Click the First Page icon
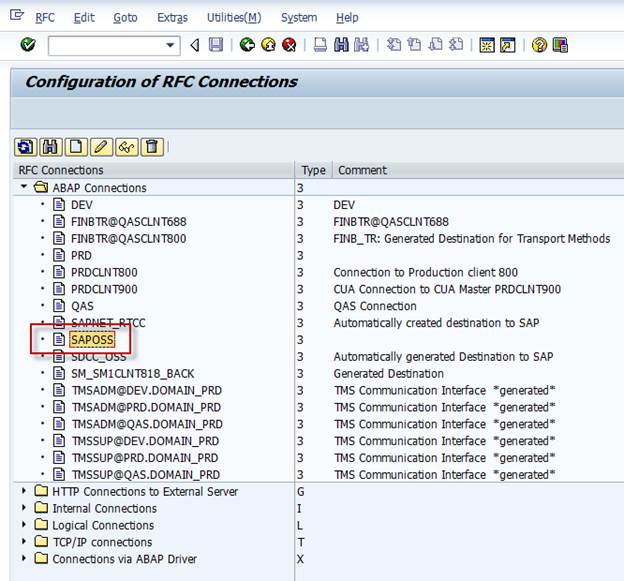Image resolution: width=624 pixels, height=581 pixels. click(394, 45)
